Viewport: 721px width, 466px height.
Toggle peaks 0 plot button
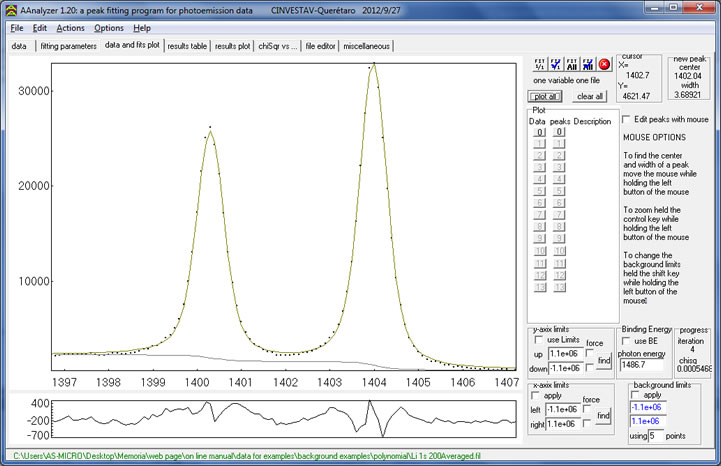(x=561, y=132)
